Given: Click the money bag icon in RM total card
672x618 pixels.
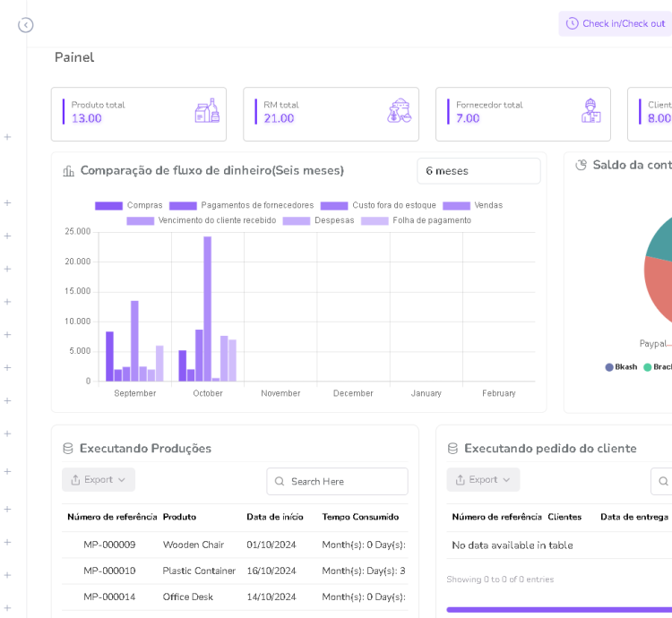Looking at the screenshot, I should [x=400, y=112].
